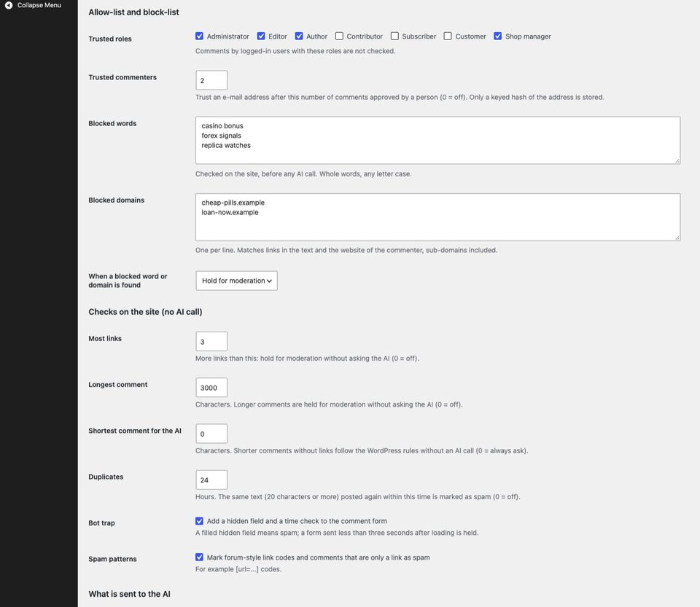
Task: Click the 'Checks on the site (no AI call)' heading
Action: (x=145, y=312)
